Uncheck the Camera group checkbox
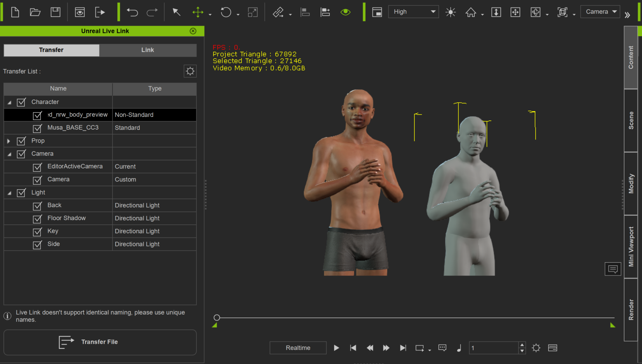 click(21, 154)
